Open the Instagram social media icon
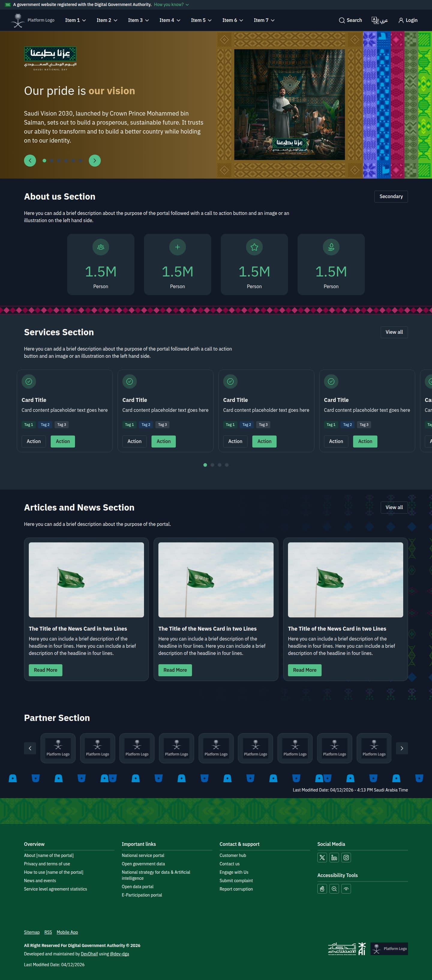The image size is (432, 980). [346, 858]
